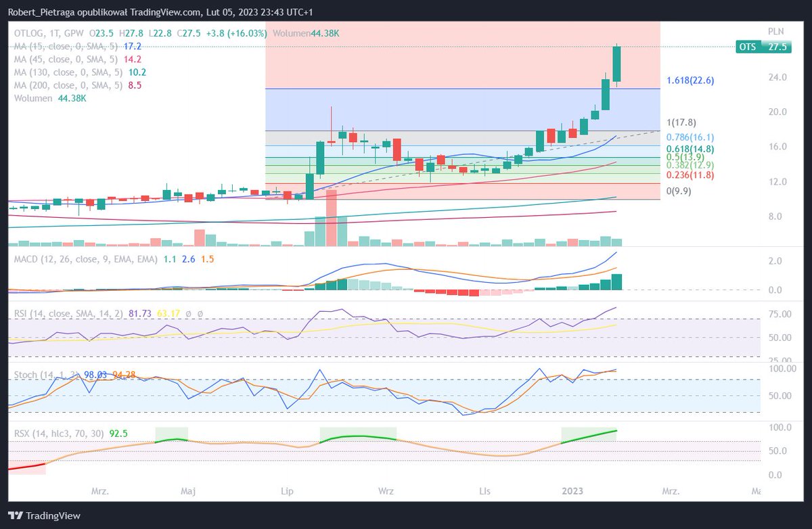Click the Stoch value 98.03
The height and width of the screenshot is (529, 812).
[95, 373]
